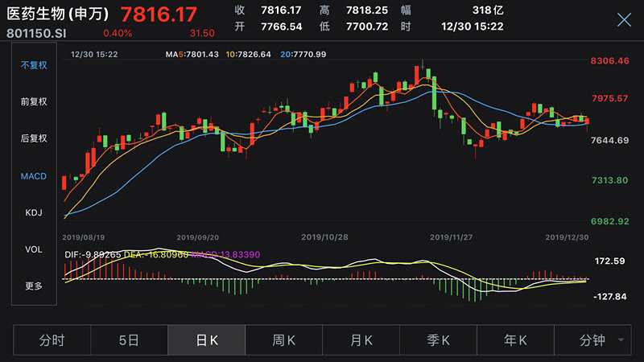Screen dimensions: 644x362
Task: Click the 10:7826.64 moving average legend
Action: (249, 54)
